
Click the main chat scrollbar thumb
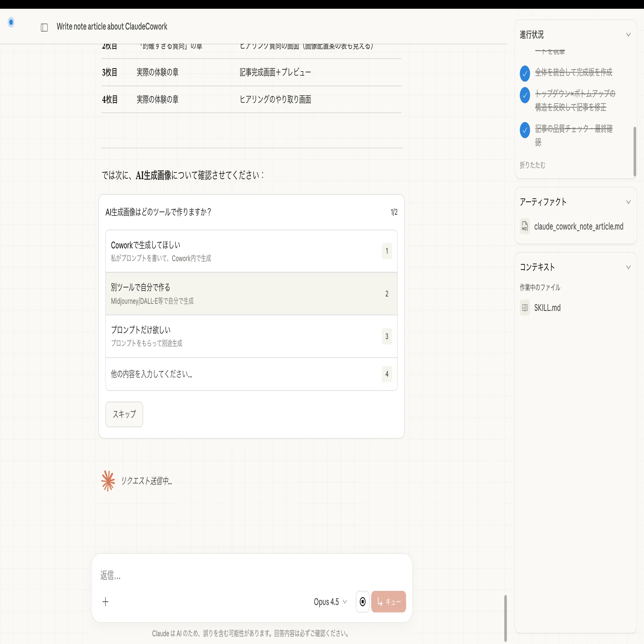click(506, 618)
